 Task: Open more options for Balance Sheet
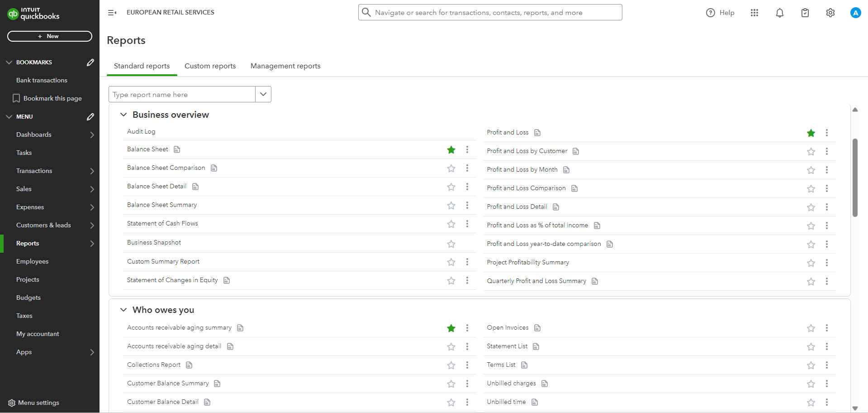tap(467, 149)
